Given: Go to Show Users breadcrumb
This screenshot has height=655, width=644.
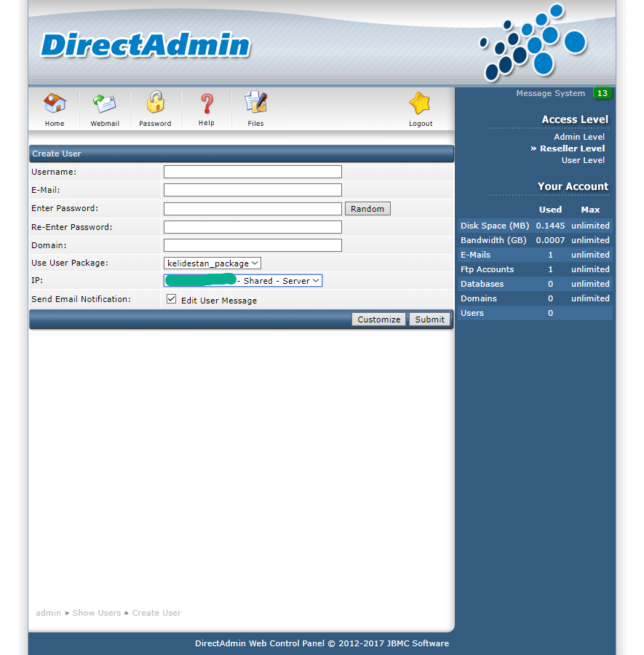Looking at the screenshot, I should pos(97,613).
